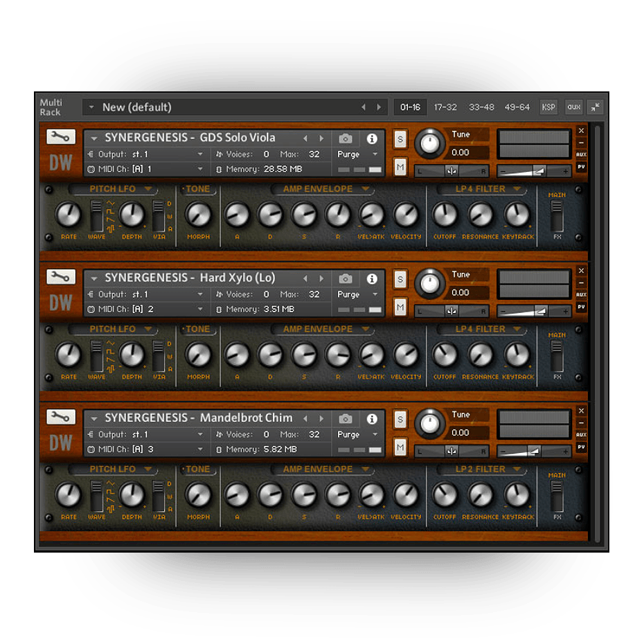This screenshot has height=644, width=644.
Task: Go to the next preset after GDS Solo Viola
Action: click(x=321, y=138)
